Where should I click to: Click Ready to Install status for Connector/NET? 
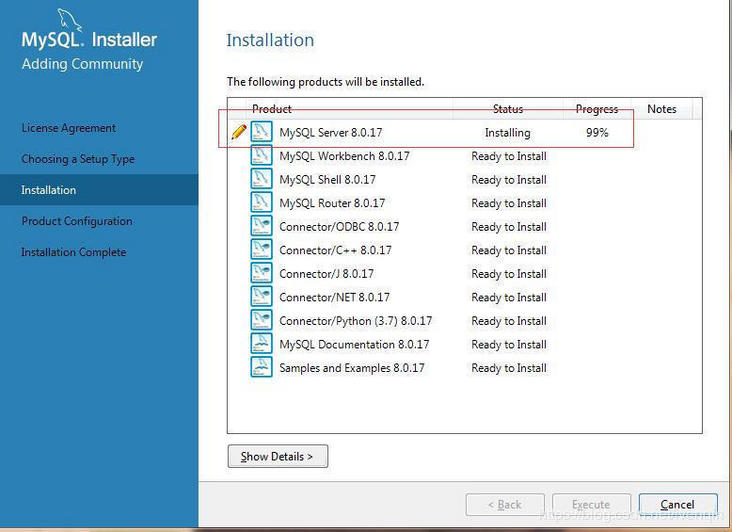509,298
